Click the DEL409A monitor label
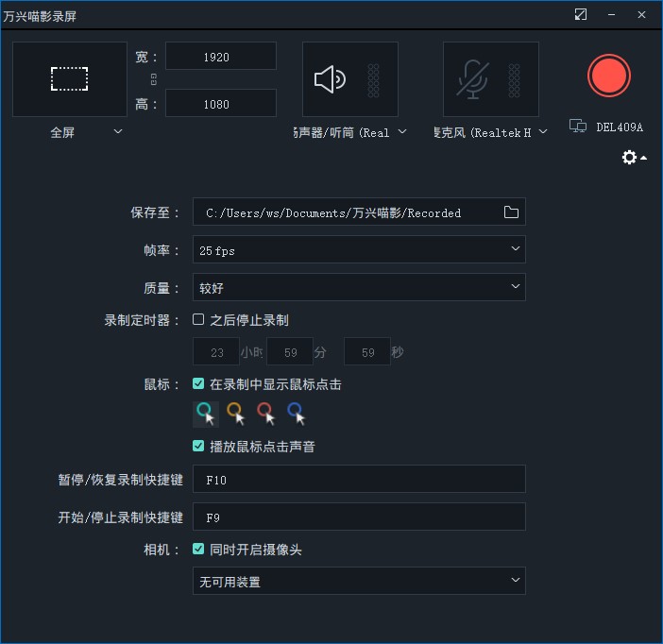Image resolution: width=663 pixels, height=644 pixels. [x=620, y=127]
